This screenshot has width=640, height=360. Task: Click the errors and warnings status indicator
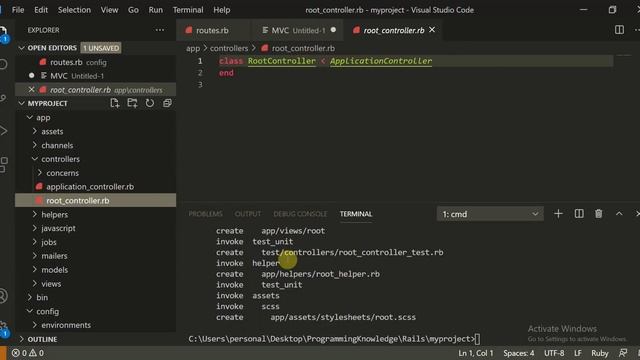[28, 353]
